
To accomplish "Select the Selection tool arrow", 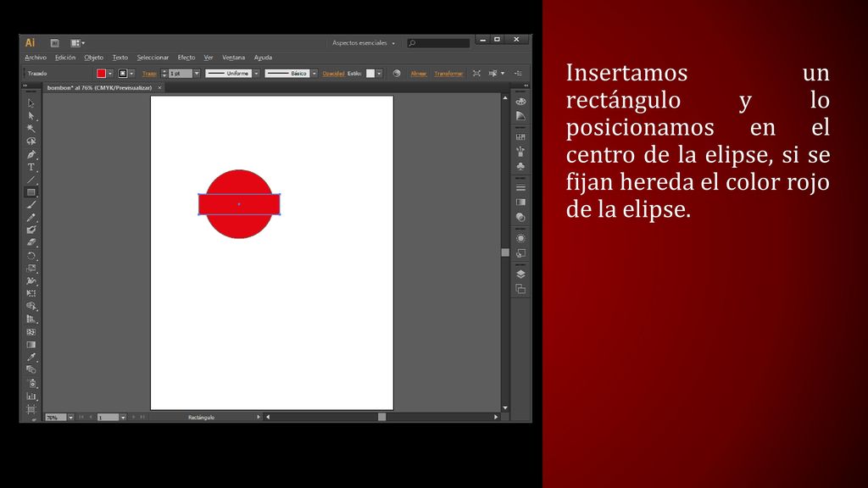I will (x=31, y=103).
